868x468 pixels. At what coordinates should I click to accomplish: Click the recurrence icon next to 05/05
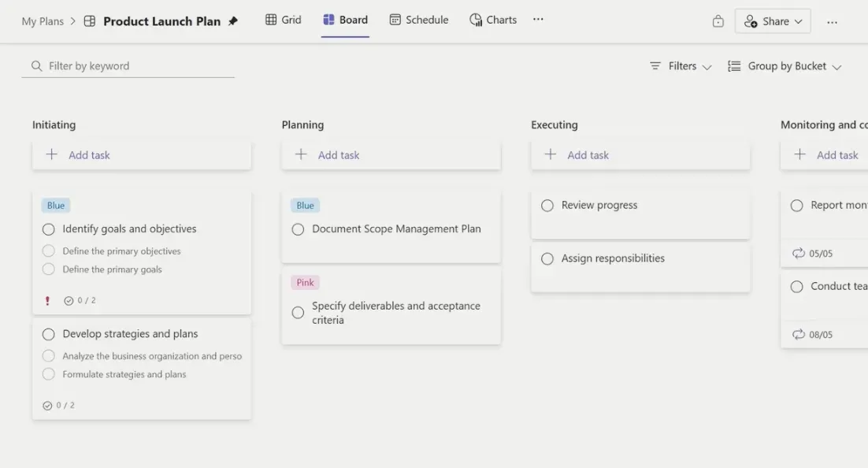tap(798, 254)
